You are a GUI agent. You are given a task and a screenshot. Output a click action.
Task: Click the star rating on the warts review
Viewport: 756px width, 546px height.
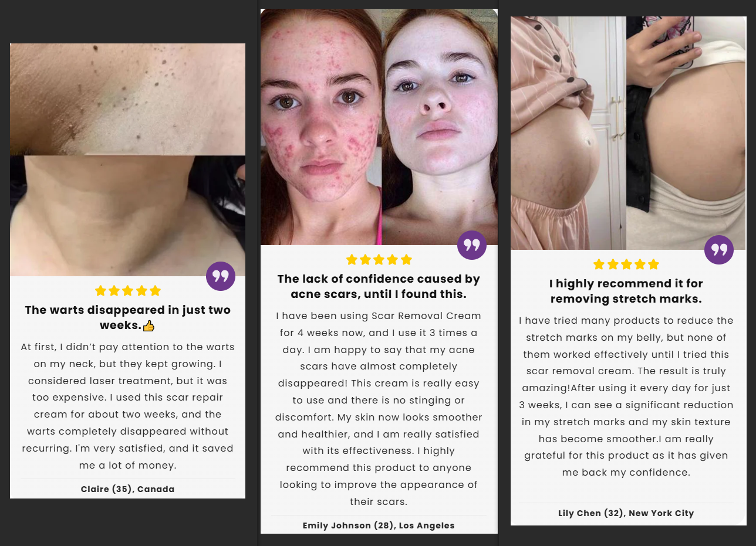pos(127,291)
